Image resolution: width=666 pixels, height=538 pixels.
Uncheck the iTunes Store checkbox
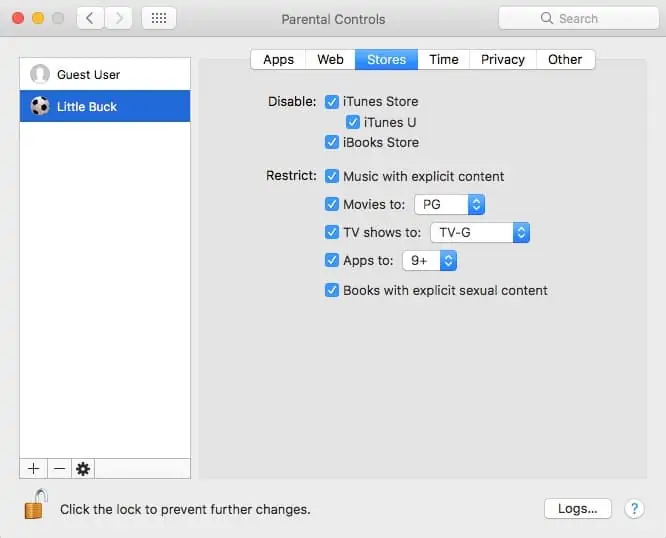tap(332, 101)
